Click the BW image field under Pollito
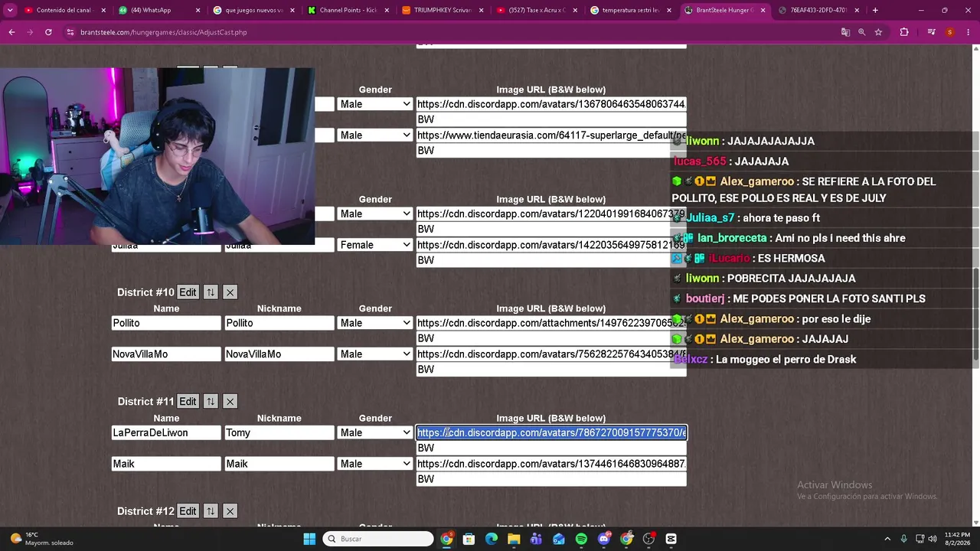The height and width of the screenshot is (551, 980). 551,338
